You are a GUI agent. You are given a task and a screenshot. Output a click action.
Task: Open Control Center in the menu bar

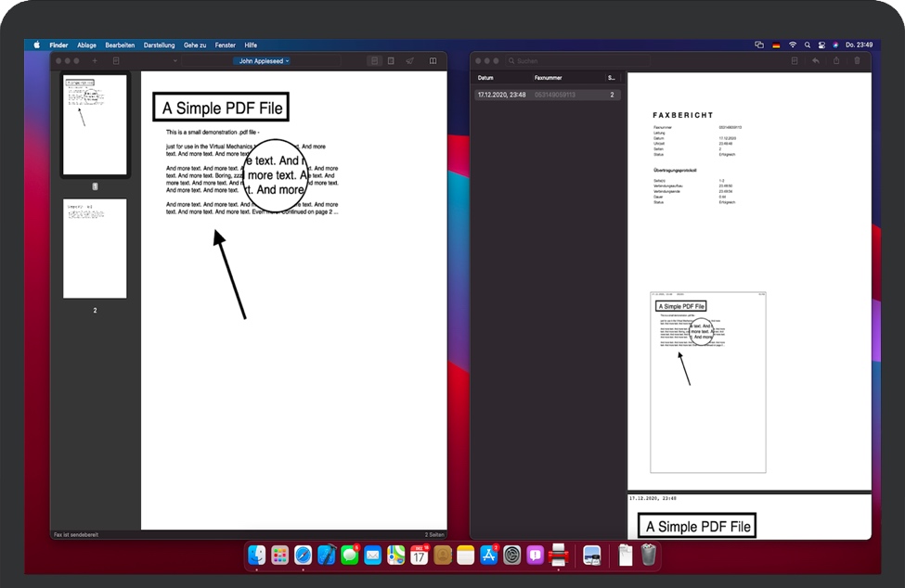(x=821, y=45)
